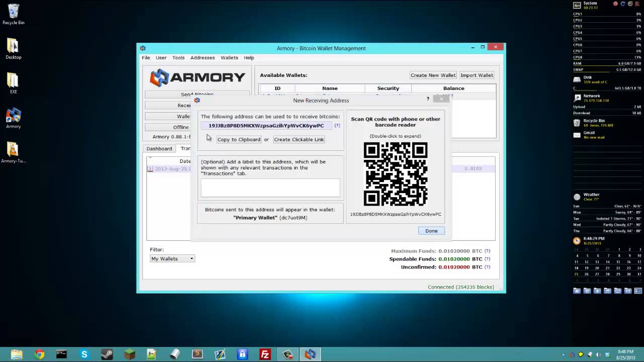The height and width of the screenshot is (362, 644).
Task: Click (?) beside Spendable Funds
Action: tap(487, 259)
